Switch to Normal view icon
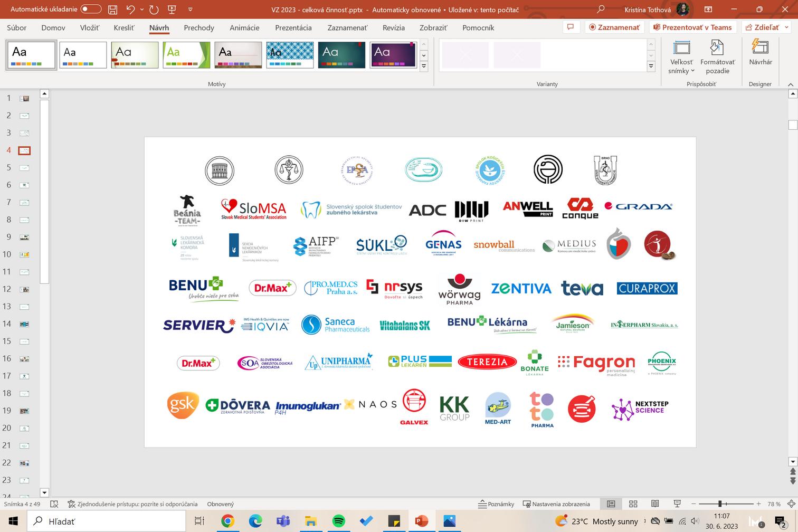798x532 pixels. [x=611, y=504]
